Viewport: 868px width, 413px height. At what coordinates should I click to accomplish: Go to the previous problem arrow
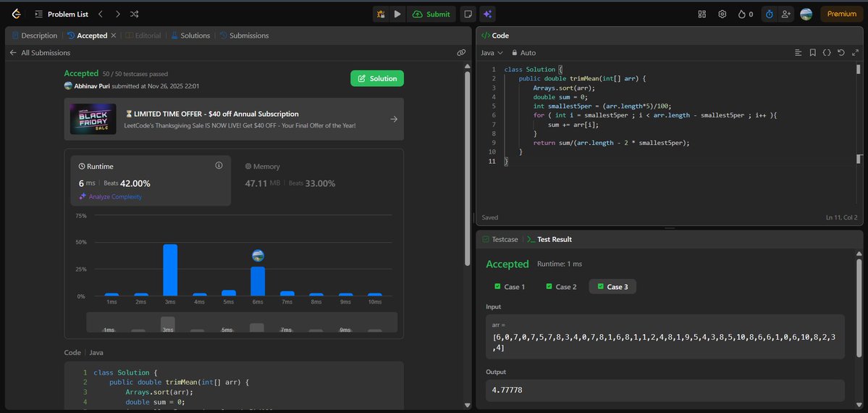coord(100,14)
